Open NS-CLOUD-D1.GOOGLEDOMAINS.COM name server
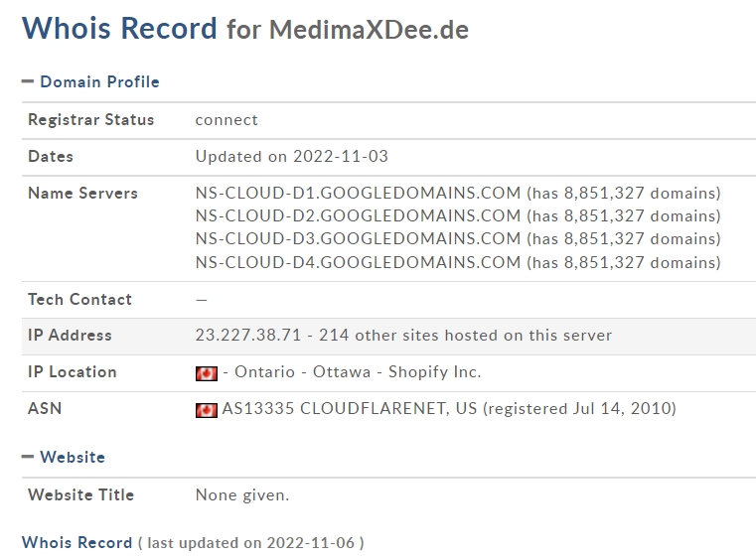756x559 pixels. (358, 193)
